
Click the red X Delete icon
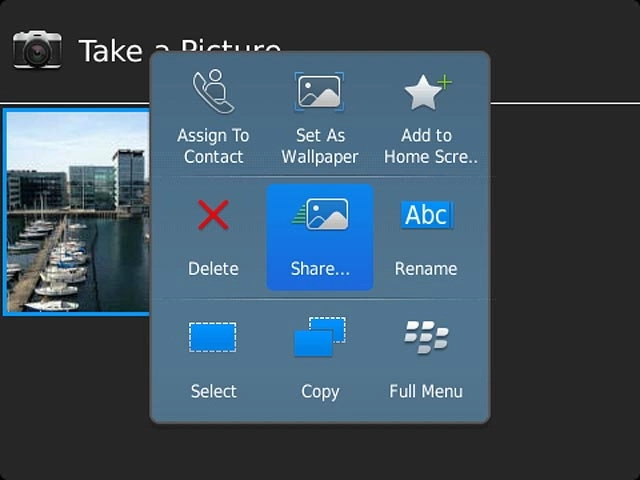point(213,215)
